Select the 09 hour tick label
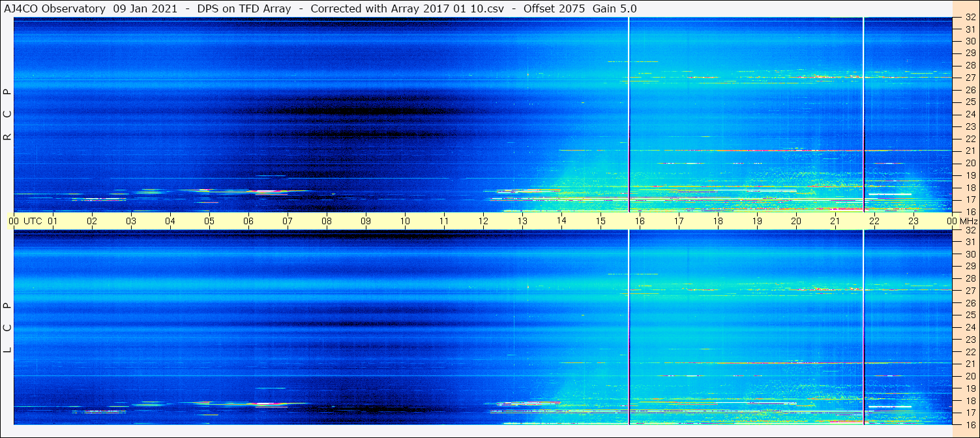Screen dimensions: 980x438 click(x=366, y=222)
